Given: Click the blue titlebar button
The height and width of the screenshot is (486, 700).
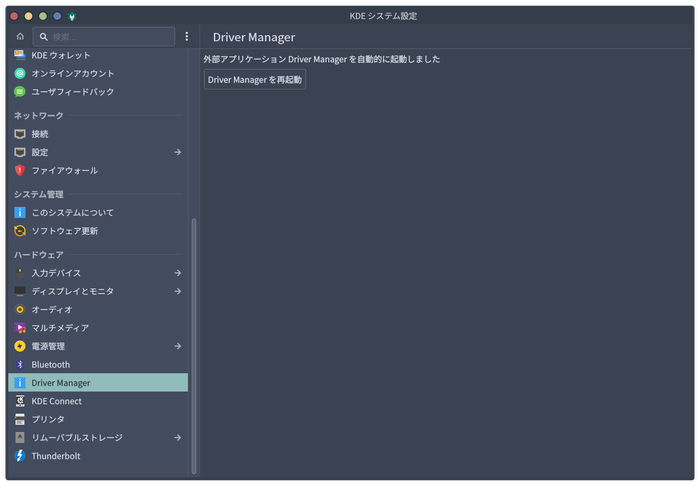Looking at the screenshot, I should [x=57, y=16].
